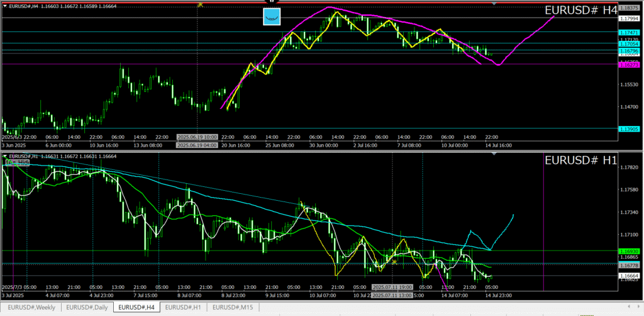Switch to the EURUSD#,Daily tab
The height and width of the screenshot is (316, 644).
(87, 307)
